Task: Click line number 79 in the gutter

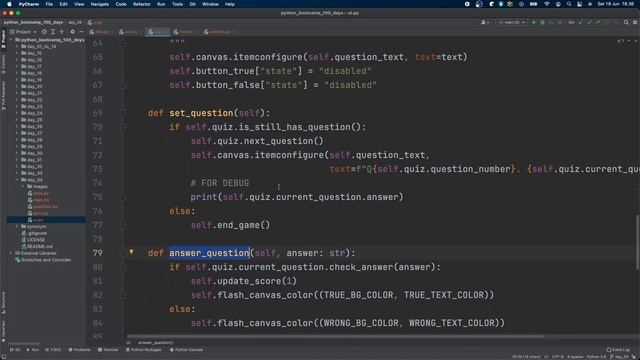Action: [x=98, y=253]
